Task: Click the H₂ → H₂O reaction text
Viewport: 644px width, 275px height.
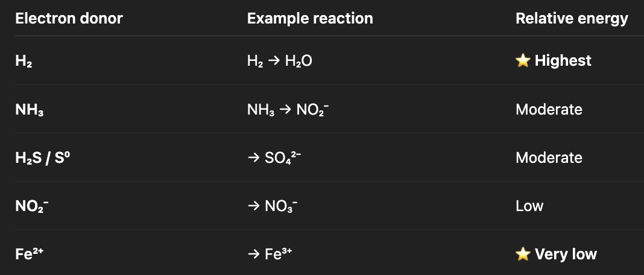Action: point(280,61)
